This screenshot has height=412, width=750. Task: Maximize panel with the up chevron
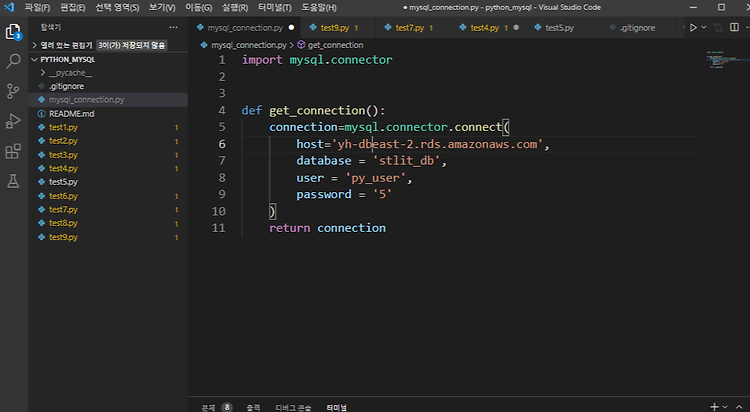point(739,407)
